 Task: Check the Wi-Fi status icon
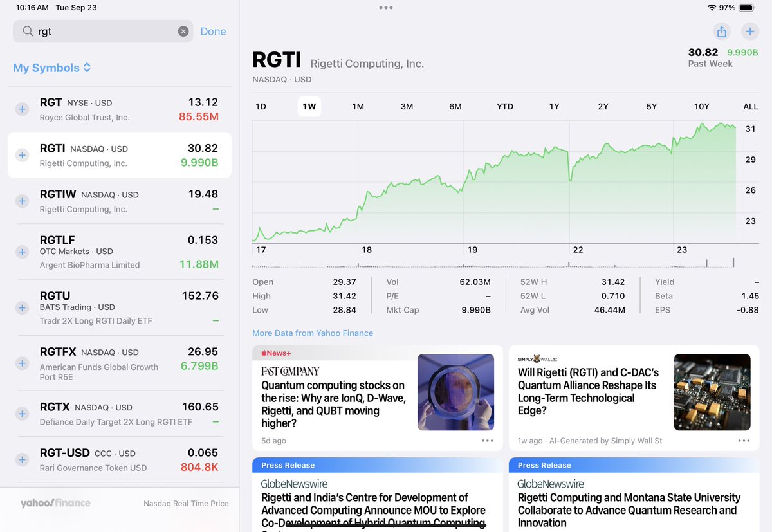coord(712,8)
